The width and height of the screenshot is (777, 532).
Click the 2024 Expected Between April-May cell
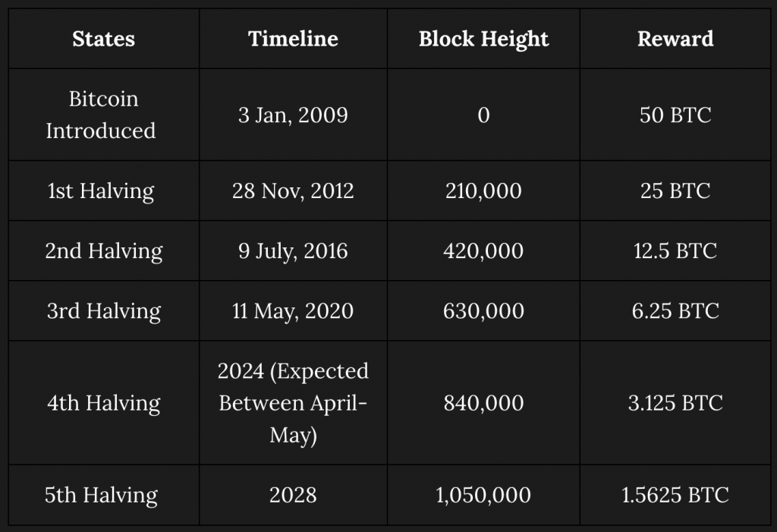coord(293,402)
